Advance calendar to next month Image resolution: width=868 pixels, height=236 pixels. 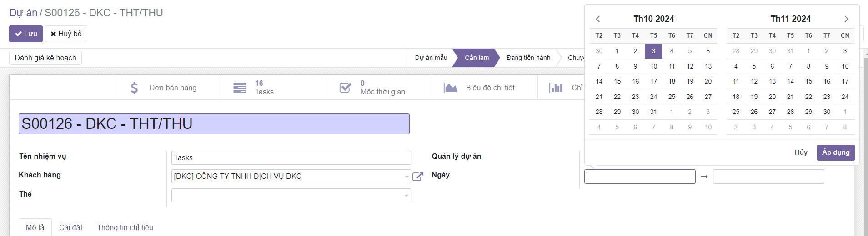coord(846,19)
